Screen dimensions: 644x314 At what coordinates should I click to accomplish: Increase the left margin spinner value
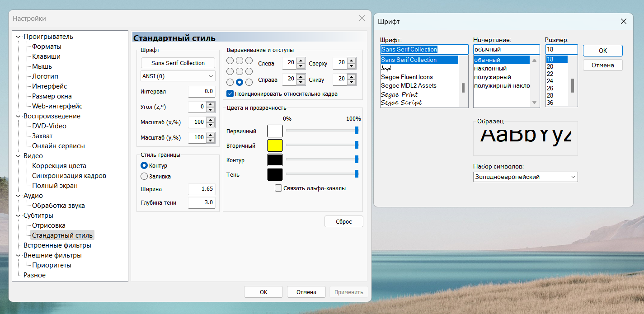click(x=301, y=61)
